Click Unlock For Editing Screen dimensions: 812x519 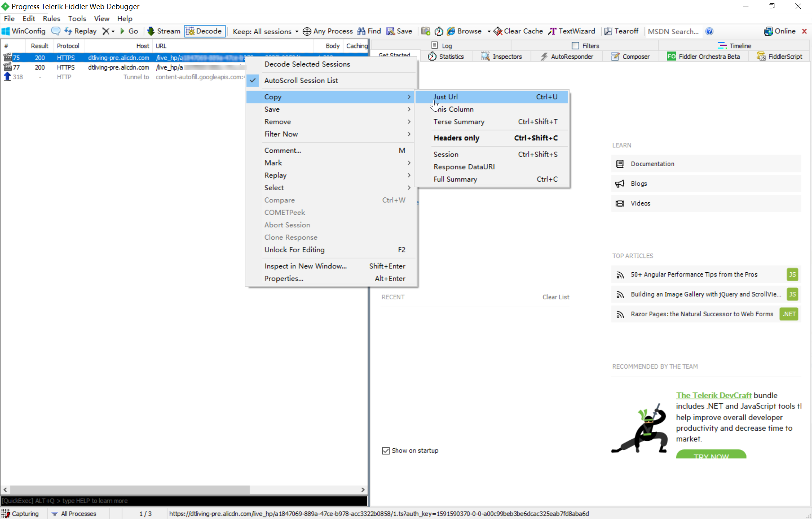332,249
